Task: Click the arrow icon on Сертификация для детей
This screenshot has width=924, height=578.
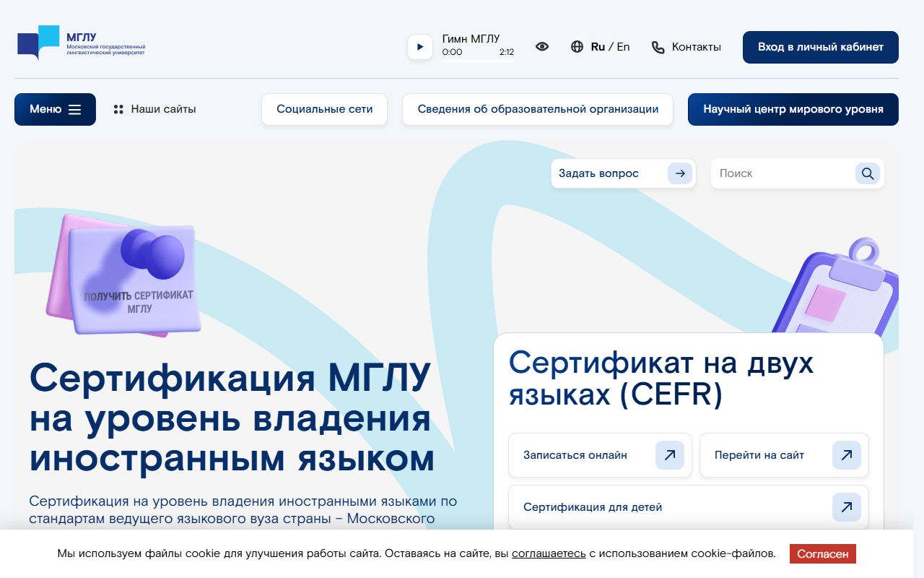Action: tap(847, 507)
